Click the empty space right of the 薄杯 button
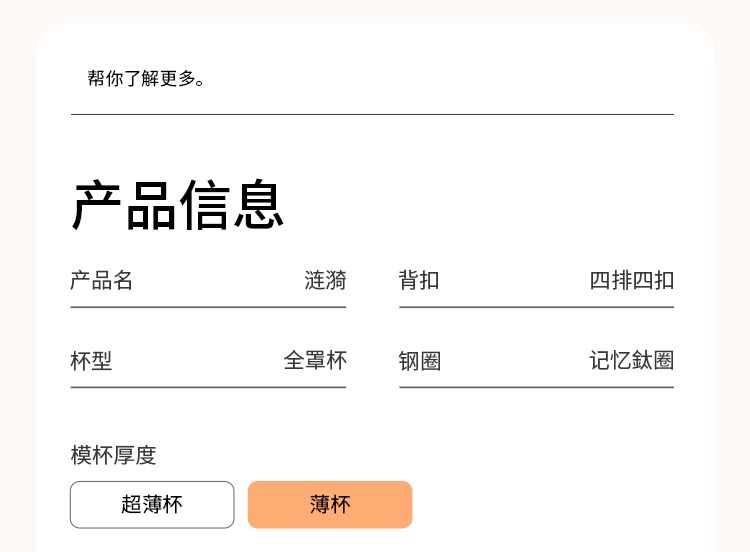 click(560, 504)
